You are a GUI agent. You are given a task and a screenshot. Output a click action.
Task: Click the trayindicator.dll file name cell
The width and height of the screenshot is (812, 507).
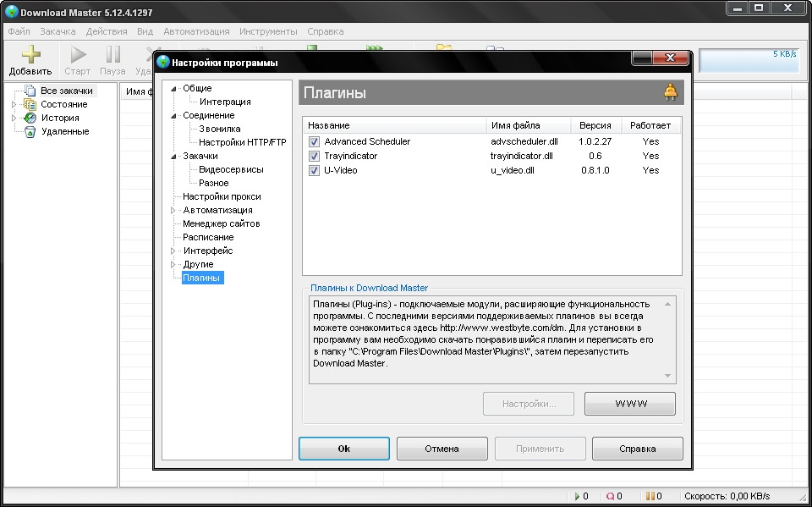coord(522,156)
